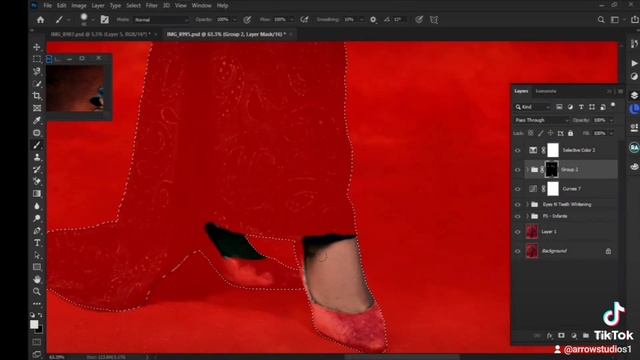Hide the Group 2 layer
Image resolution: width=640 pixels, height=360 pixels.
[x=518, y=169]
